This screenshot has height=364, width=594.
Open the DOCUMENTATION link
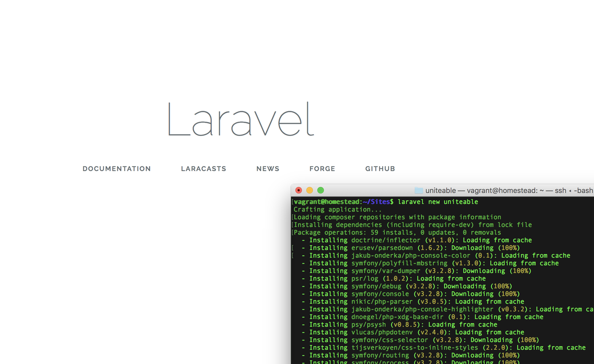click(x=116, y=169)
